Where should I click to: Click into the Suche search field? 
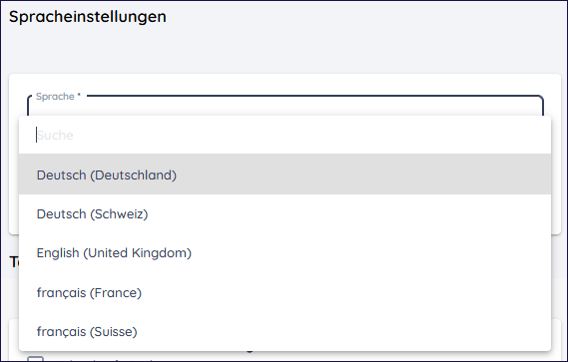(x=285, y=135)
